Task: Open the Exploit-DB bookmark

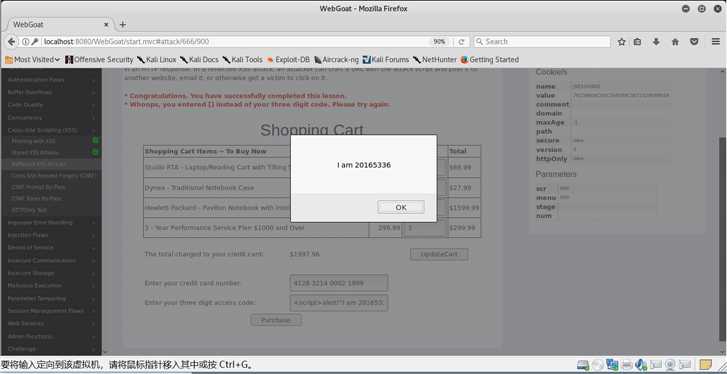Action: (x=288, y=60)
